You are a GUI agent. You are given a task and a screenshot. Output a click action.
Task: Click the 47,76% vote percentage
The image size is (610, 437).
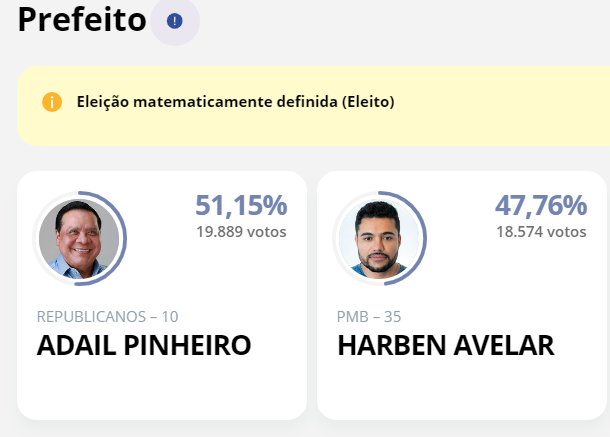(541, 206)
